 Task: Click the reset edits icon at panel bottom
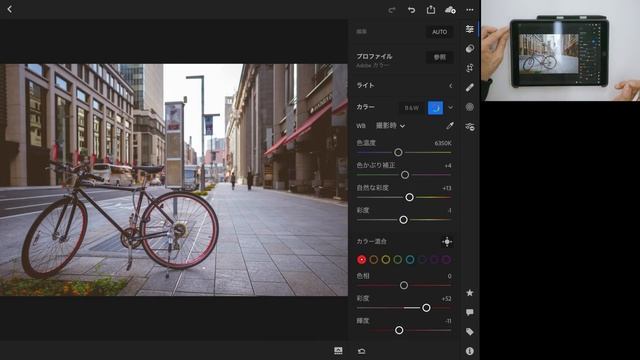pyautogui.click(x=362, y=351)
